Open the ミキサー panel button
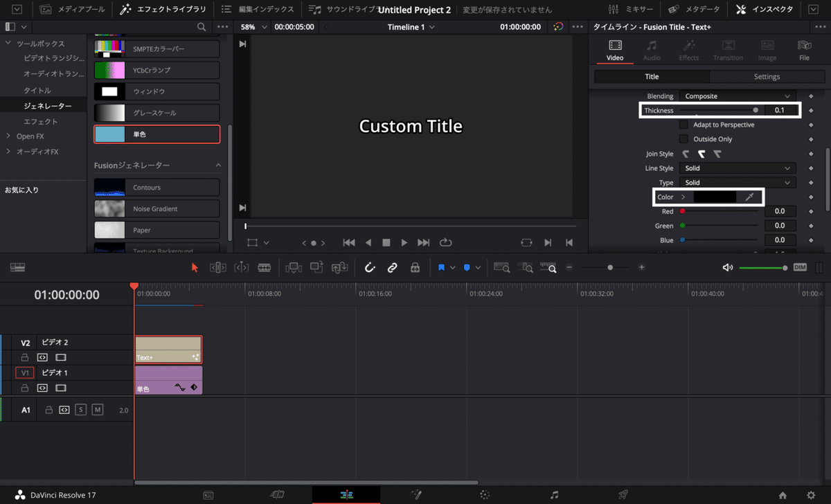 [x=631, y=10]
